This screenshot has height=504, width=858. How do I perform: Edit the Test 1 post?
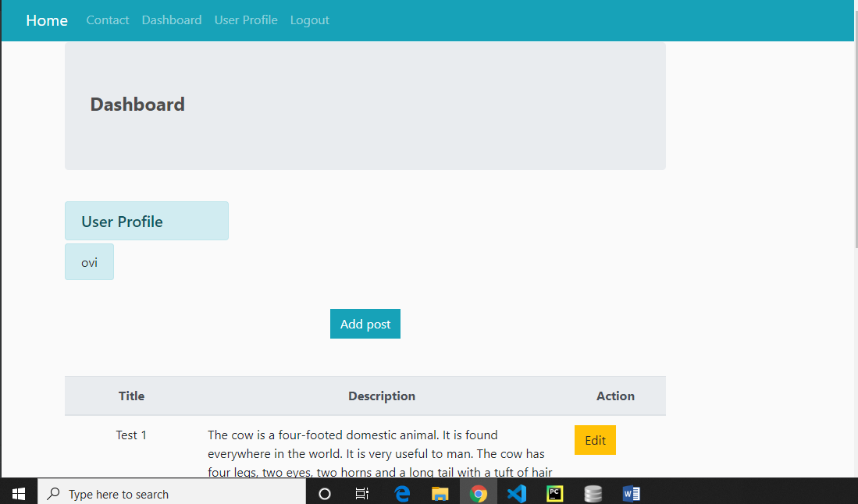(x=595, y=440)
